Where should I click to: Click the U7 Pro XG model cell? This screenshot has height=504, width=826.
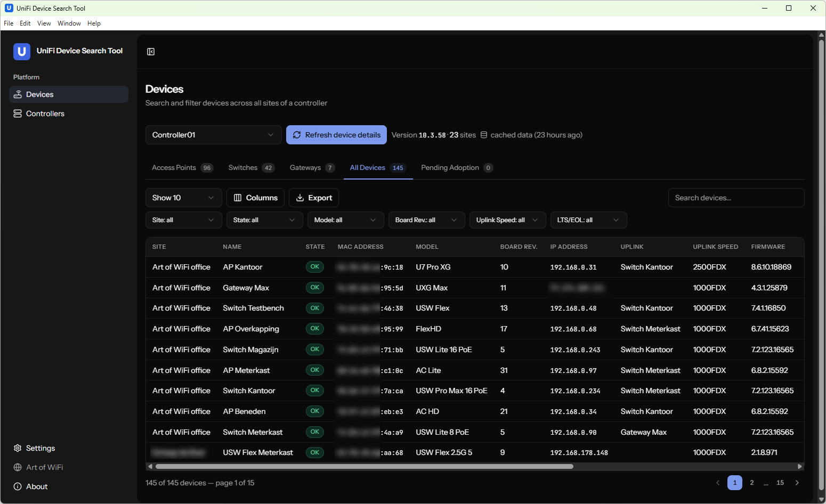pyautogui.click(x=433, y=267)
